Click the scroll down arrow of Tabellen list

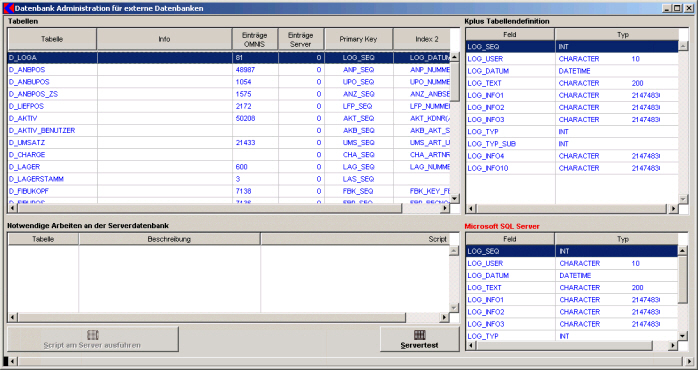(x=455, y=199)
